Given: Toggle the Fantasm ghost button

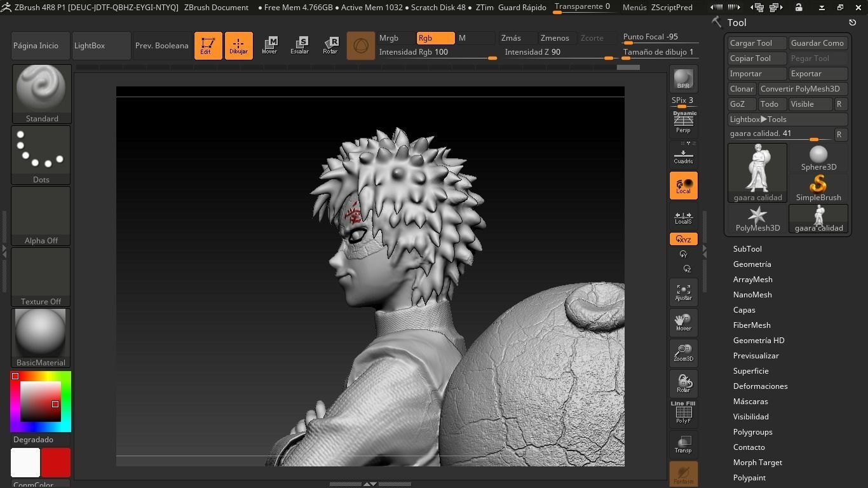Looking at the screenshot, I should 683,474.
